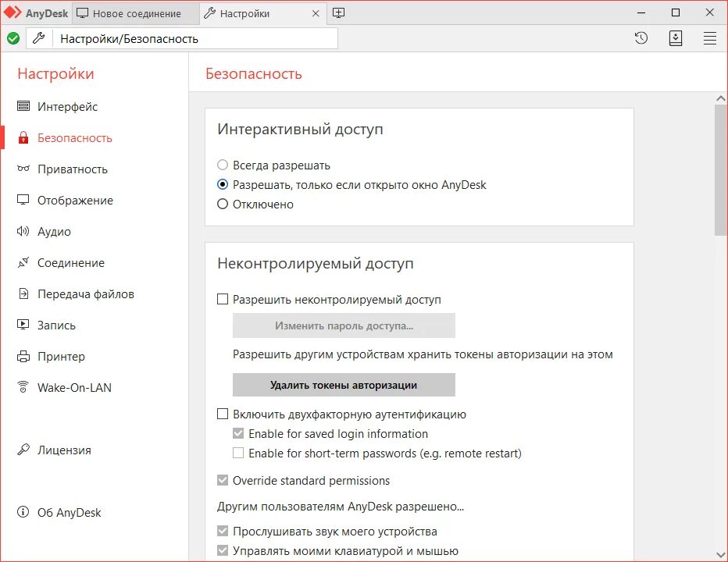This screenshot has width=728, height=562.
Task: Click the Разрешить другим устройствам хранить токены text
Action: pos(423,354)
